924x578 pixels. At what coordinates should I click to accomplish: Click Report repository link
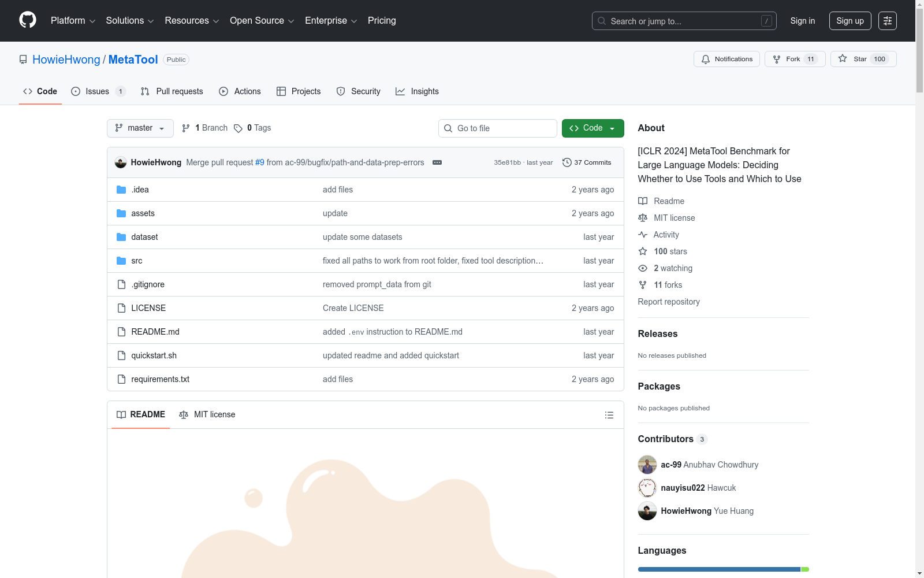(x=669, y=302)
